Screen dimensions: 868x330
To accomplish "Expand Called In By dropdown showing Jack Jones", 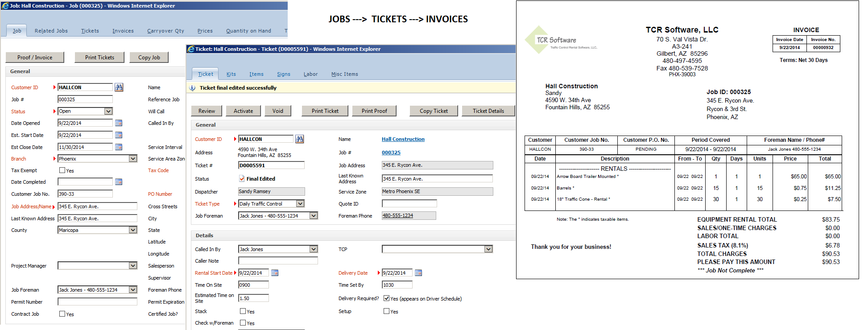I will (x=314, y=249).
